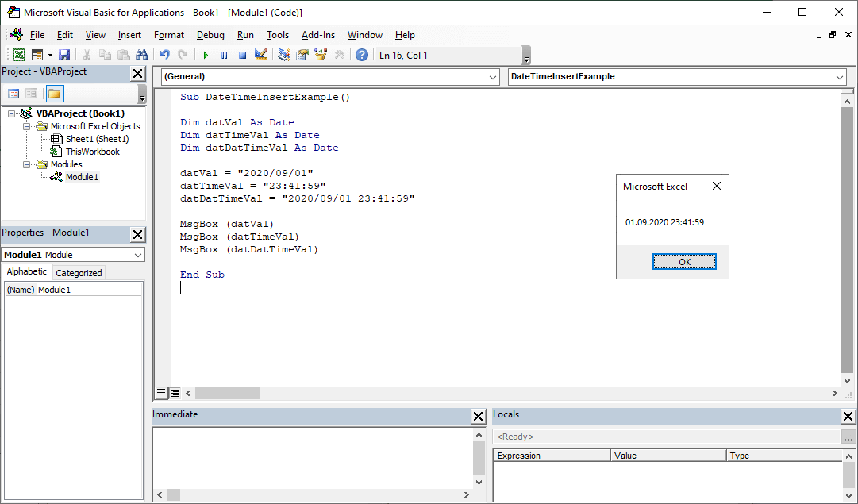This screenshot has width=858, height=504.
Task: Open the View menu
Action: coord(95,34)
